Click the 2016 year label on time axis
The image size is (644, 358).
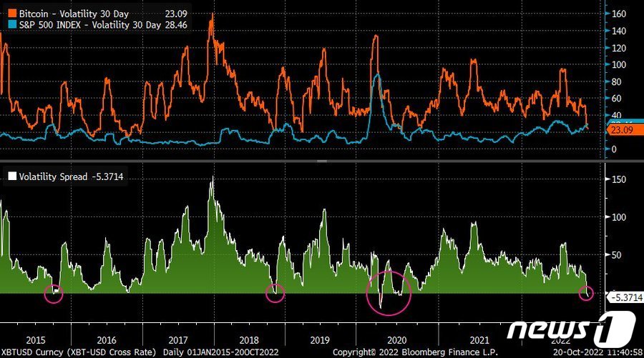click(107, 340)
